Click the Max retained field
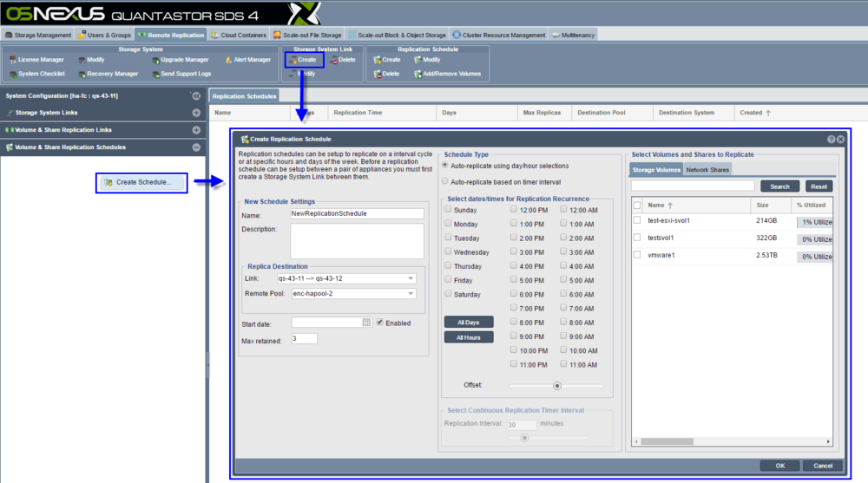Image resolution: width=868 pixels, height=483 pixels. point(304,338)
